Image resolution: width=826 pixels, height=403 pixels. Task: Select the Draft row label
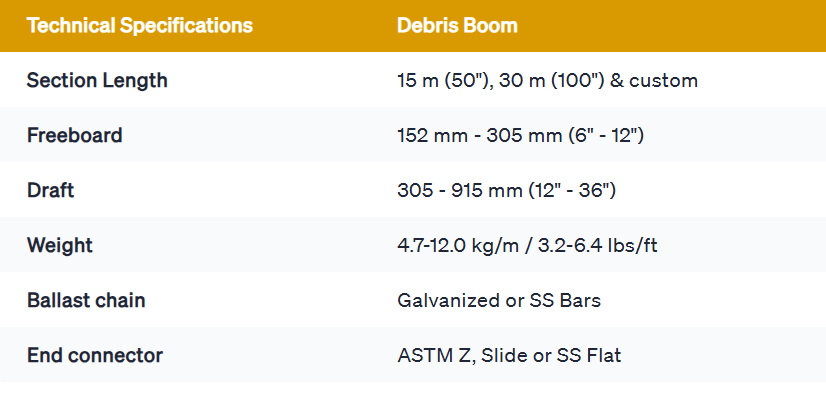point(51,190)
